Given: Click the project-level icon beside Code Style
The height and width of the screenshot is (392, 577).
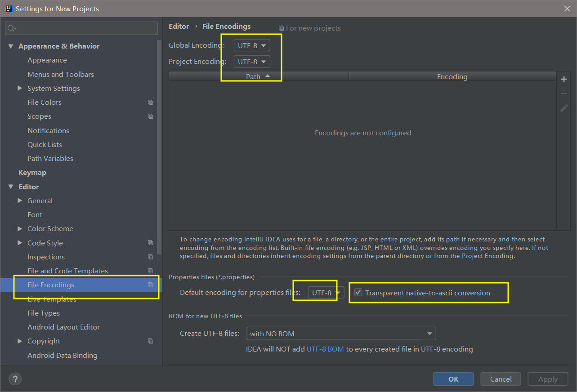Looking at the screenshot, I should pos(150,243).
